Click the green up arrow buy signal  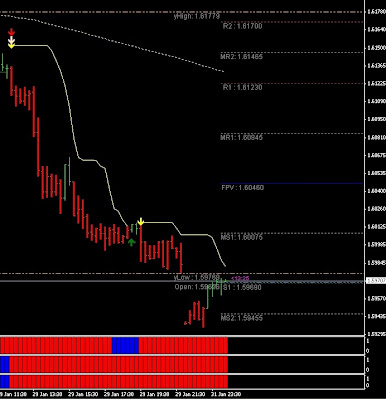[132, 242]
